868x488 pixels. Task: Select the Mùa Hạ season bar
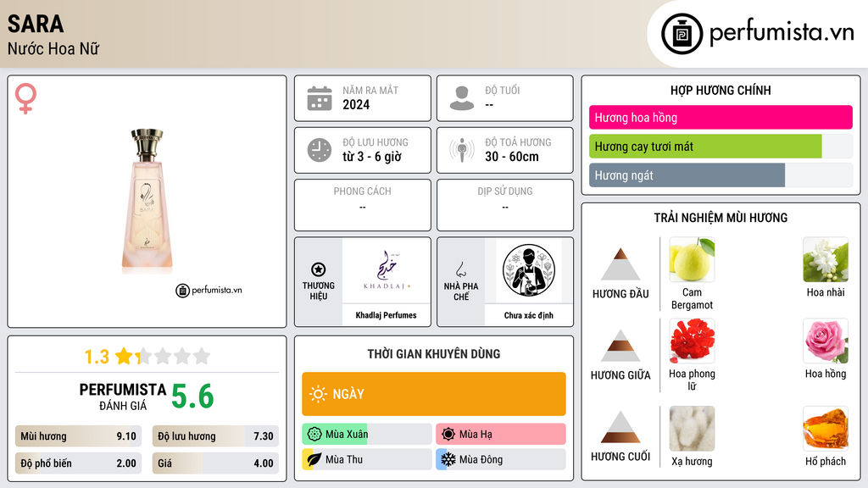click(501, 434)
